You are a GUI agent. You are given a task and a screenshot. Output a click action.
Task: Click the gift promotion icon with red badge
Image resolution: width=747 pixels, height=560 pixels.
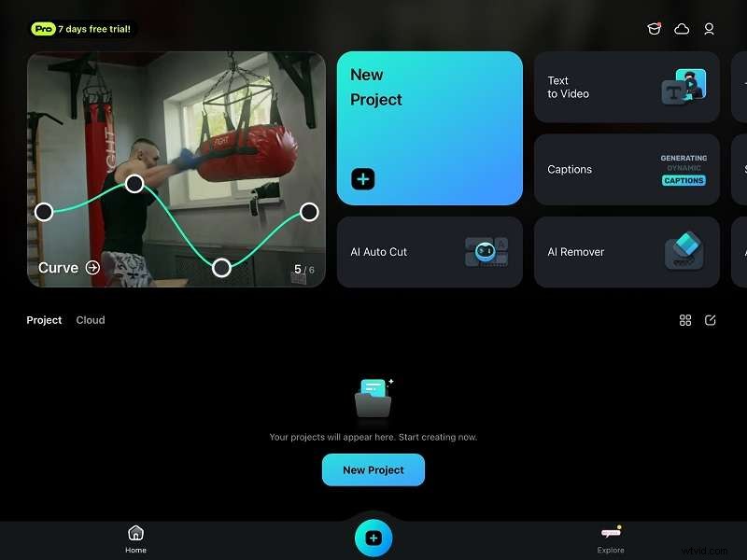(x=655, y=29)
